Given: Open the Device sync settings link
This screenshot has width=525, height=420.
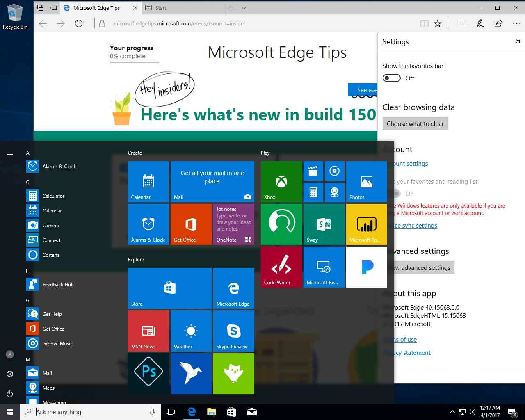Looking at the screenshot, I should click(x=415, y=225).
